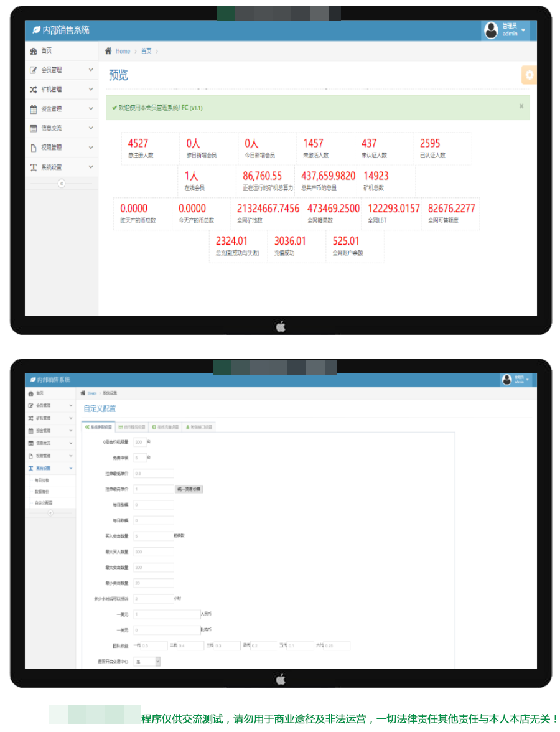Viewport: 560px width, 732px height.
Task: Expand 会员管理 chevron on 预览 screen
Action: (91, 70)
